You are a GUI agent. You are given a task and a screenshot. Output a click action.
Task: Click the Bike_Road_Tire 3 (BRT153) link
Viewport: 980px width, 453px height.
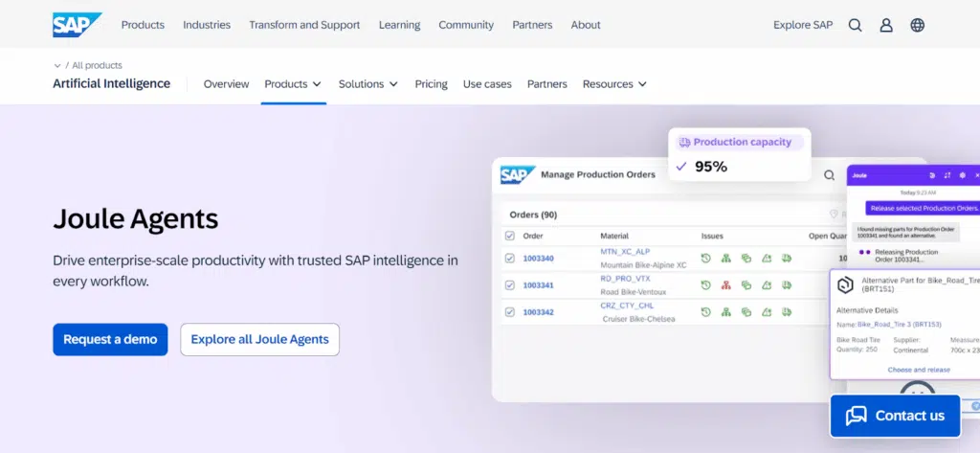[900, 324]
